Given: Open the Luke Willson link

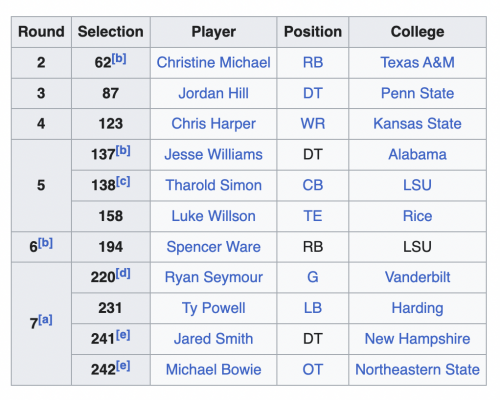Looking at the screenshot, I should coord(213,216).
